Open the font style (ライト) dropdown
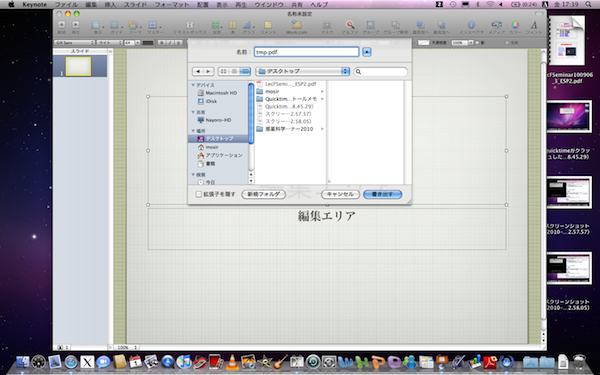The height and width of the screenshot is (375, 600). point(109,43)
